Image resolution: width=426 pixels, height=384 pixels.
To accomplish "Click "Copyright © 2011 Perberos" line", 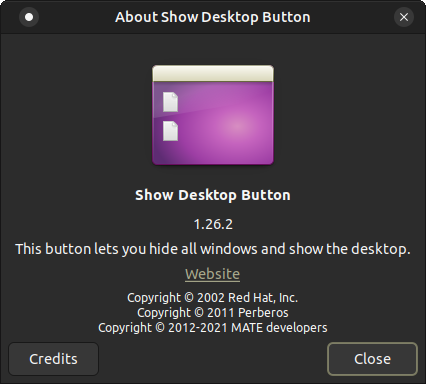I will (213, 313).
